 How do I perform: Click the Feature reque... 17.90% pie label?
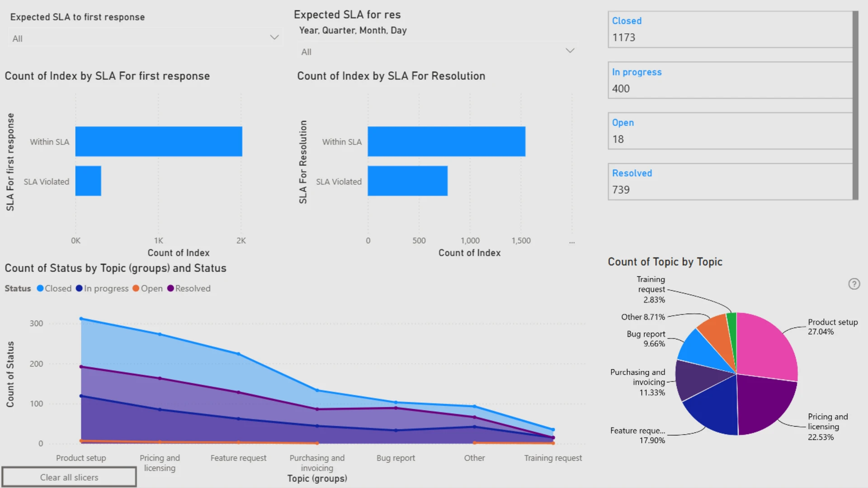[637, 435]
